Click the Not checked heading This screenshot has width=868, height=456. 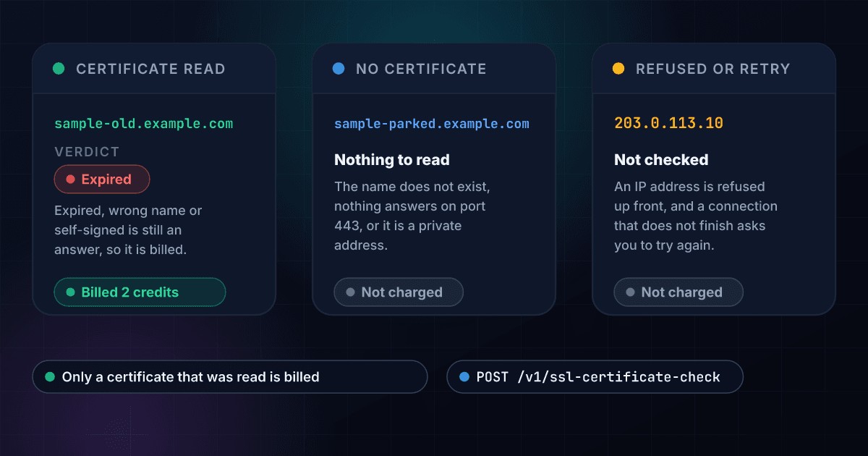(x=661, y=160)
